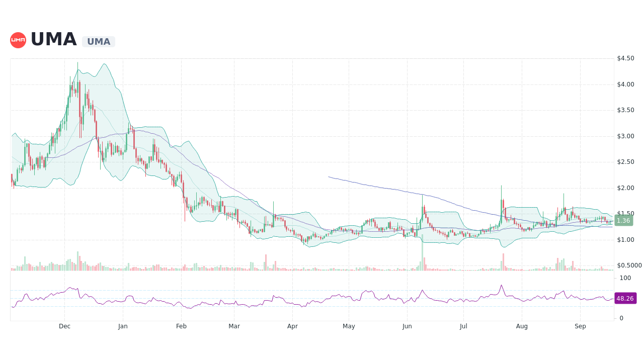
Task: Click the tall green volume spike below June
Action: click(423, 257)
